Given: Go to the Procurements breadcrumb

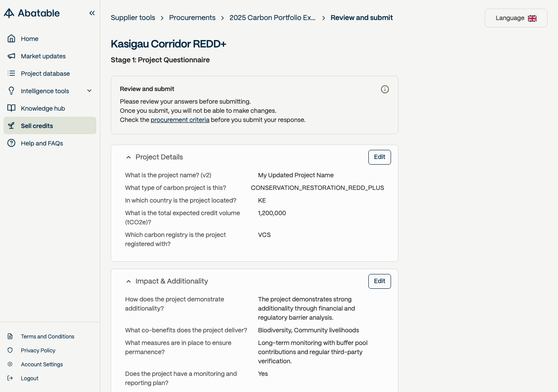Looking at the screenshot, I should 192,18.
